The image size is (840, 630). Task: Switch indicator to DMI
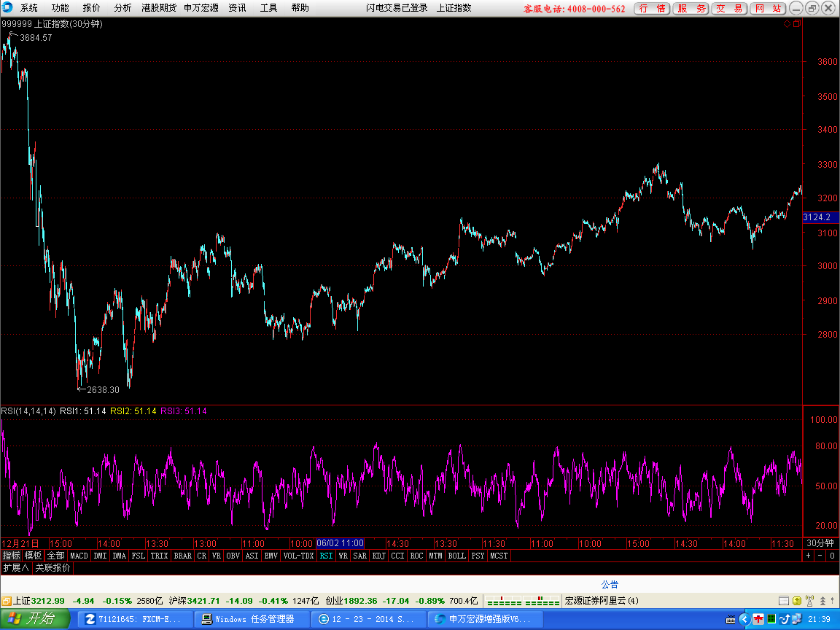[x=100, y=556]
